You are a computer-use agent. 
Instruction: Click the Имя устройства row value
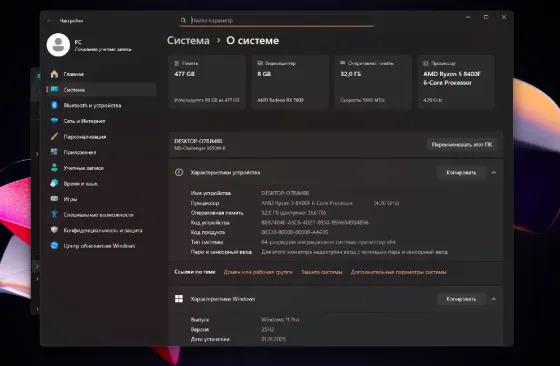click(285, 193)
